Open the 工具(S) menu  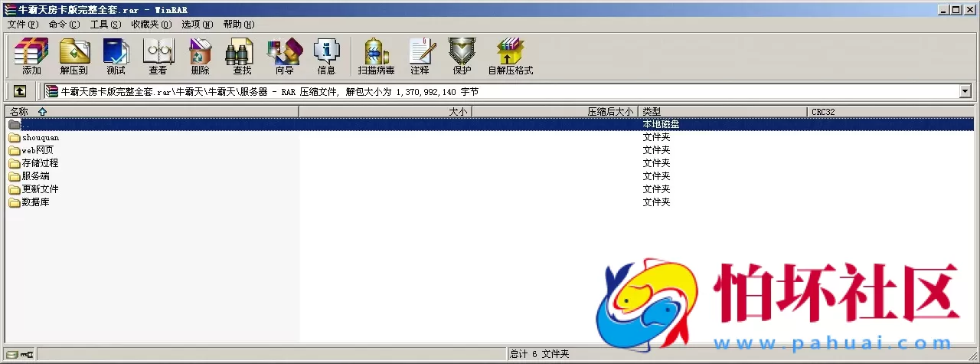point(106,25)
